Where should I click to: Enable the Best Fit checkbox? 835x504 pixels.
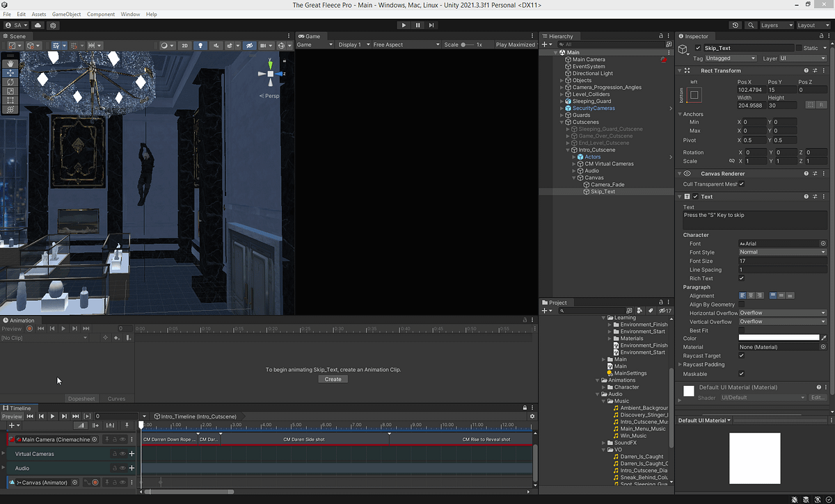(x=741, y=330)
